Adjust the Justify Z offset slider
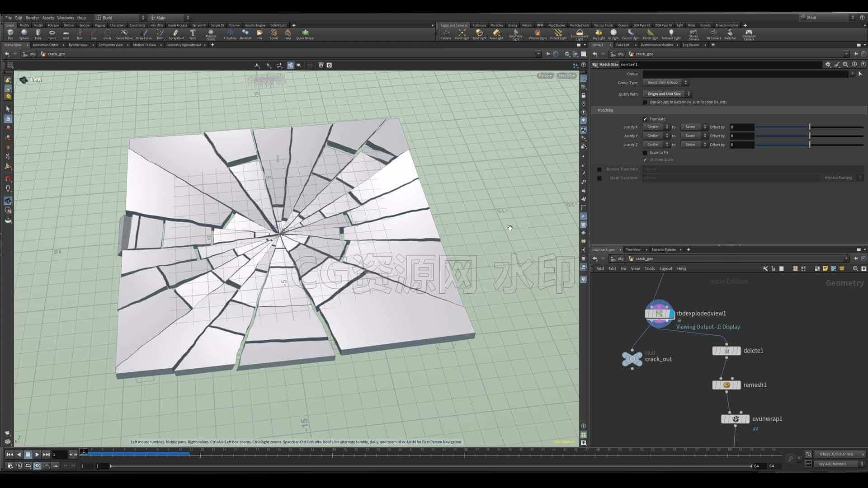The image size is (868, 488). (809, 145)
